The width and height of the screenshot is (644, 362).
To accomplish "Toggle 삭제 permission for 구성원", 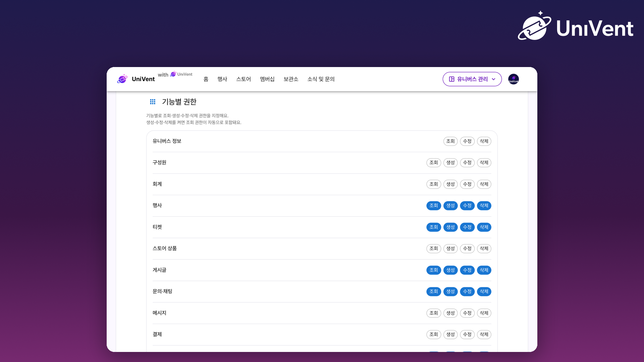I will [x=484, y=163].
